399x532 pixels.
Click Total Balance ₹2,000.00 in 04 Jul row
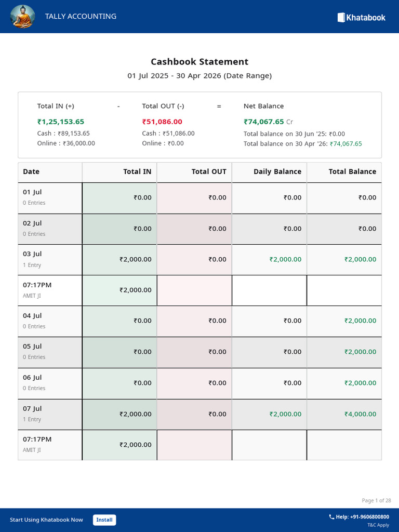click(x=361, y=321)
